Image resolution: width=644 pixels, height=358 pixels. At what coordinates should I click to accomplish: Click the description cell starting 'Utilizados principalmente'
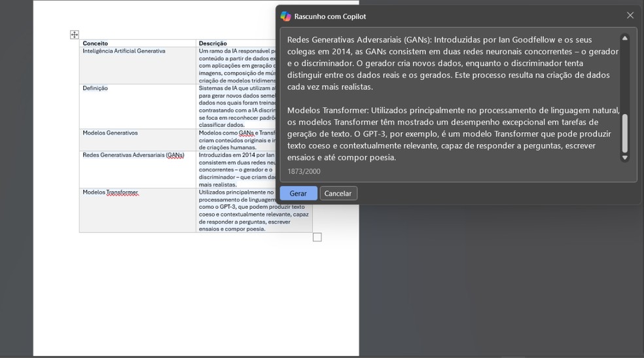[254, 210]
